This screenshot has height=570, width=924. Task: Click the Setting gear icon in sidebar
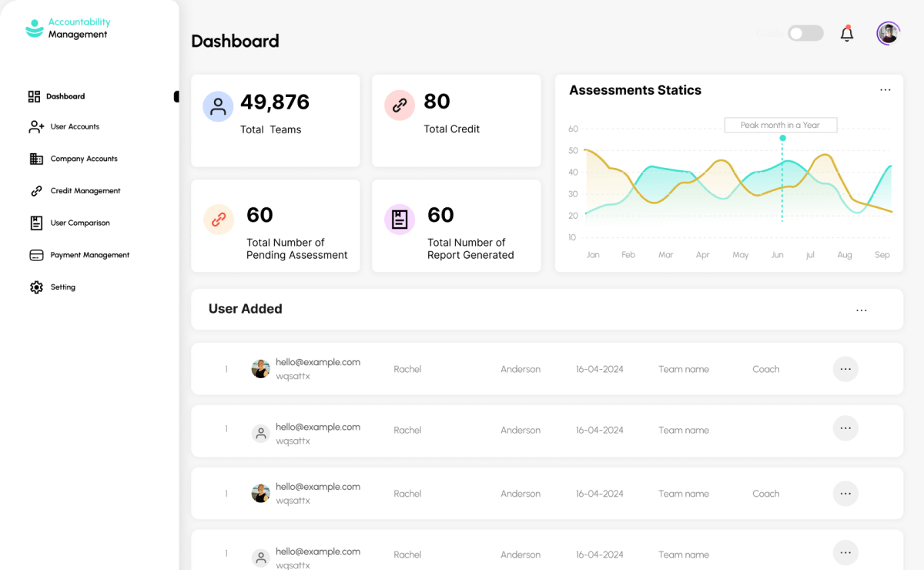36,287
